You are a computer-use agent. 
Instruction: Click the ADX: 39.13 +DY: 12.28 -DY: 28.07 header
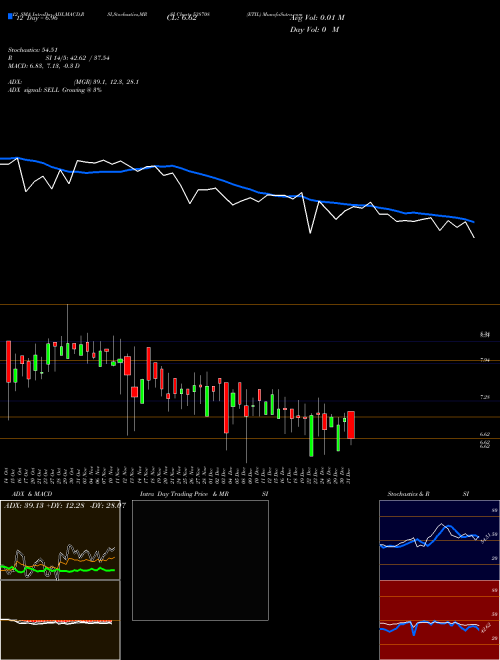[x=65, y=505]
